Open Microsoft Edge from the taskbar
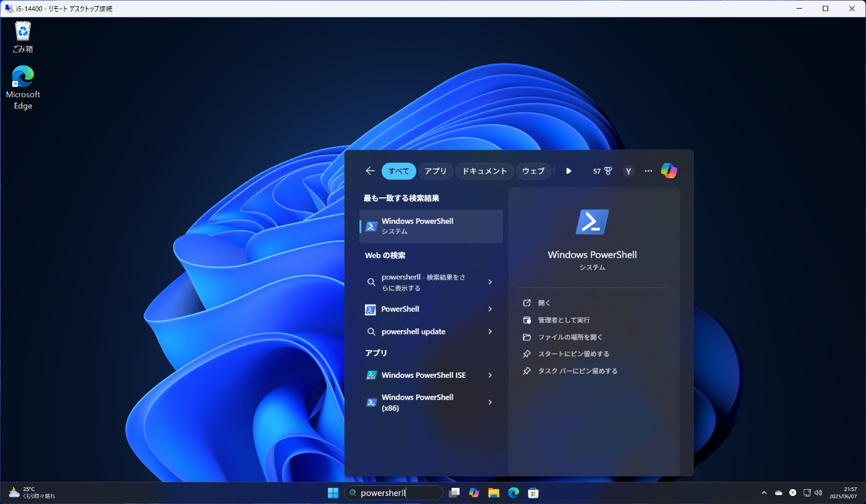The image size is (866, 504). [x=513, y=493]
